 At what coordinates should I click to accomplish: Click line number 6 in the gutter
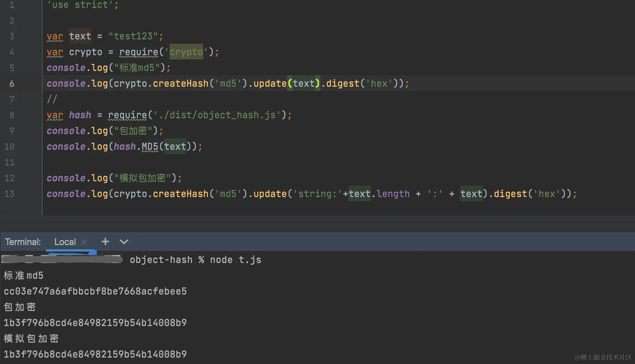(x=12, y=83)
